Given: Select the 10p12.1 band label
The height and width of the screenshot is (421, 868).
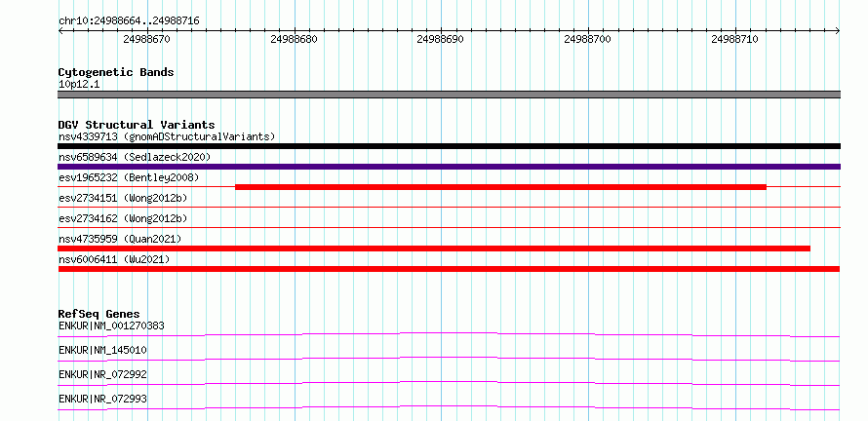Looking at the screenshot, I should point(79,85).
